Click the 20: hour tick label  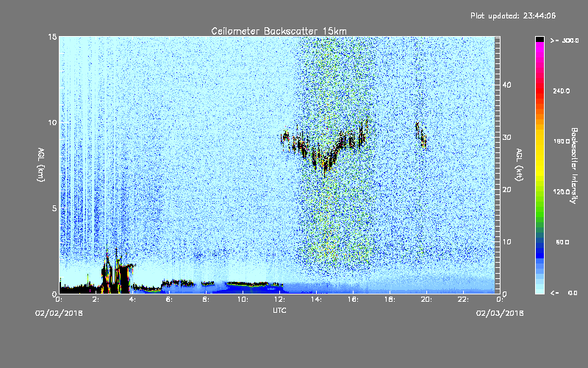(x=427, y=300)
